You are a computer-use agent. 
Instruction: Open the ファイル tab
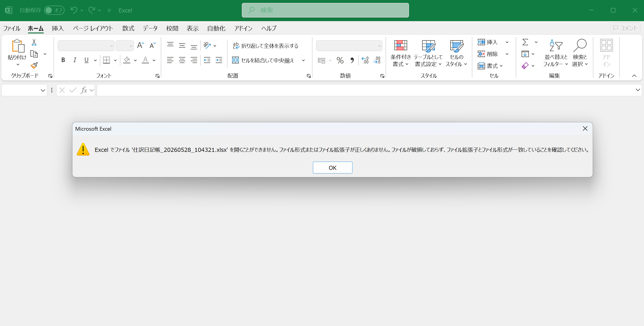12,28
